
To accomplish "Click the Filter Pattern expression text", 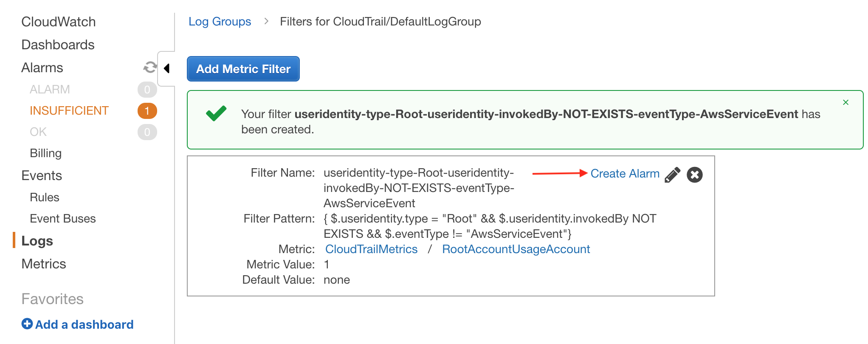I will [x=490, y=226].
